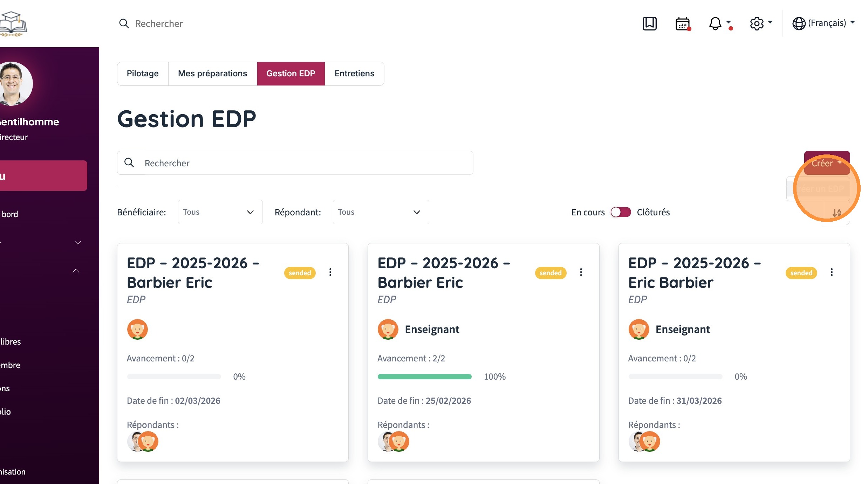Click the 100% progress bar

point(424,377)
